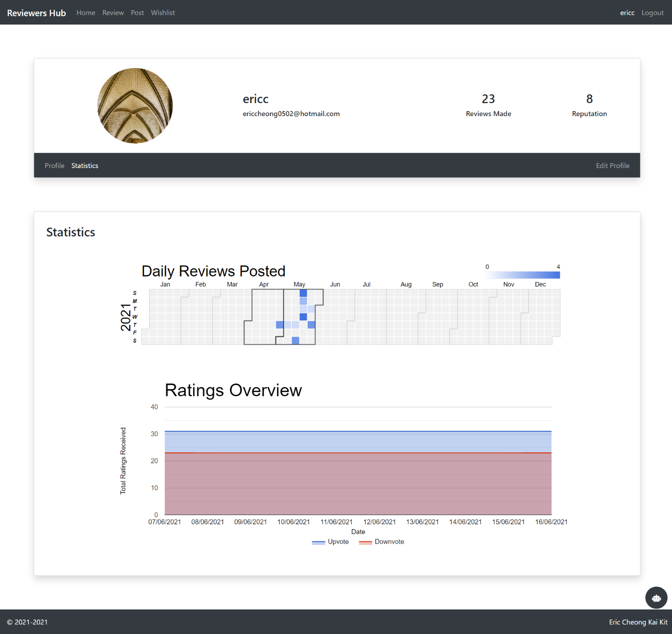The image size is (672, 634).
Task: Switch to the Profile tab
Action: [54, 165]
